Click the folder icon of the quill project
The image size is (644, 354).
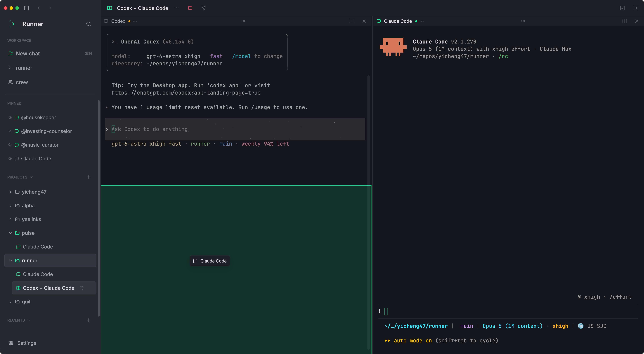(17, 302)
